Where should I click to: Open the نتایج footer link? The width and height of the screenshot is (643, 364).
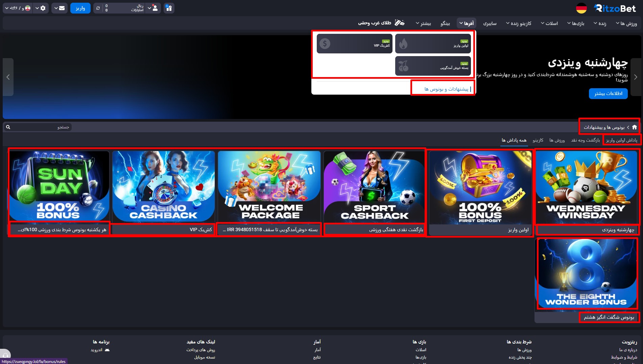click(317, 357)
